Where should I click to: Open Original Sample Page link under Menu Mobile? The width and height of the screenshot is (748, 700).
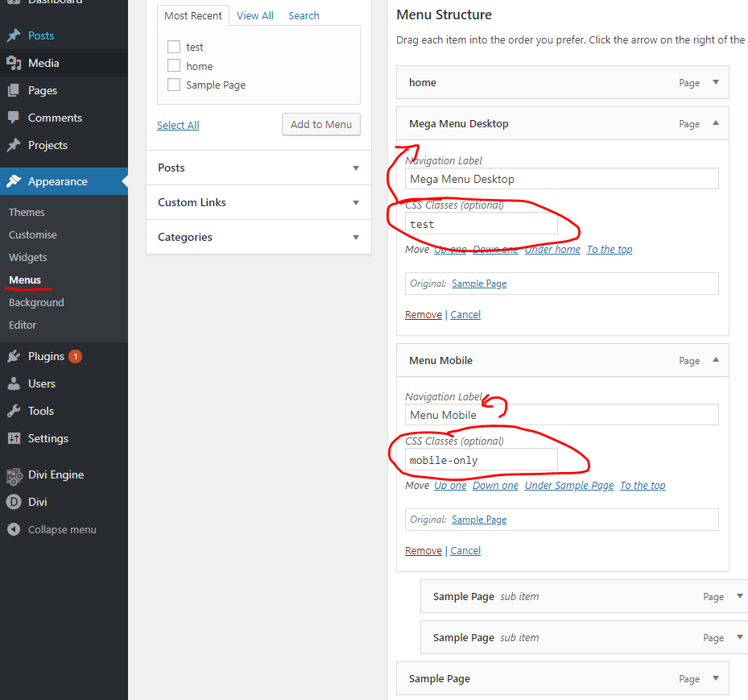pos(479,520)
